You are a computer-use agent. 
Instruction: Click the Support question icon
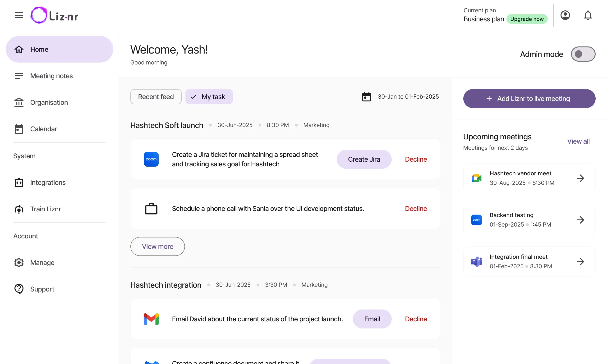coord(19,289)
